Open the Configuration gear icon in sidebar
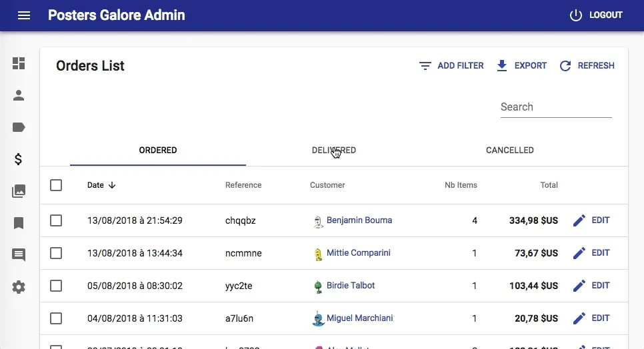 point(19,287)
